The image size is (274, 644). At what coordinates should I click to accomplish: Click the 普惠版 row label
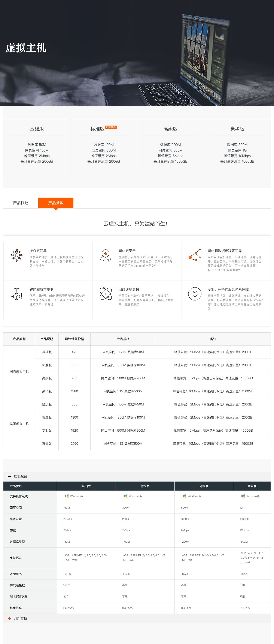tap(47, 417)
